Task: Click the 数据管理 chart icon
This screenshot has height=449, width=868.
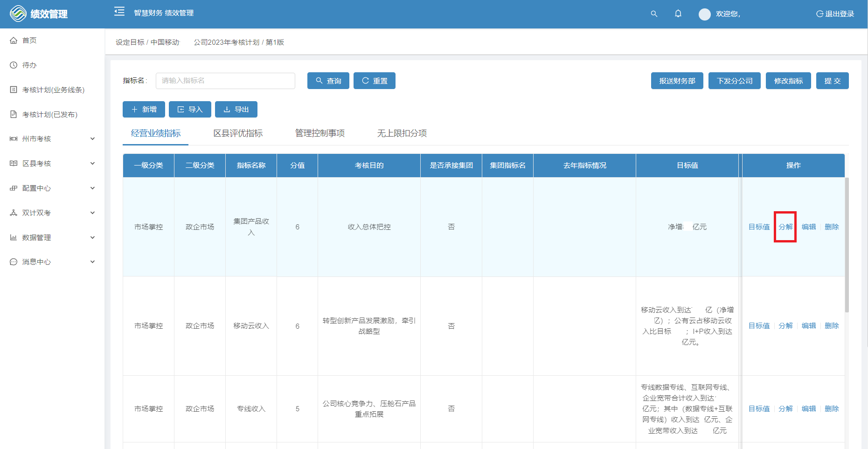Action: [x=14, y=237]
